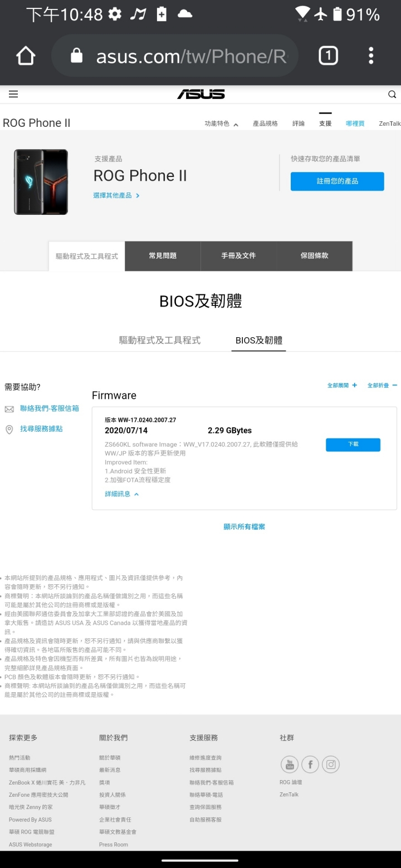The image size is (401, 868).
Task: Open the 哪裡買 nav item
Action: [x=355, y=124]
